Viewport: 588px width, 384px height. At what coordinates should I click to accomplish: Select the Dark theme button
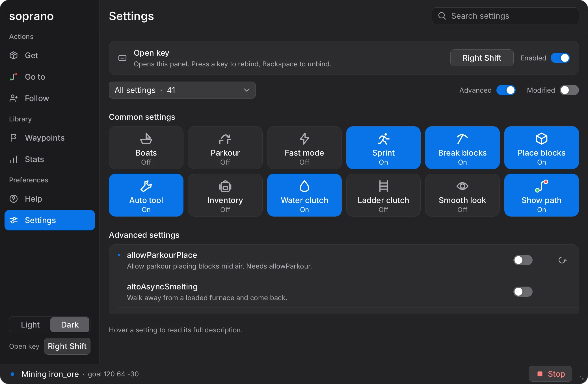70,325
